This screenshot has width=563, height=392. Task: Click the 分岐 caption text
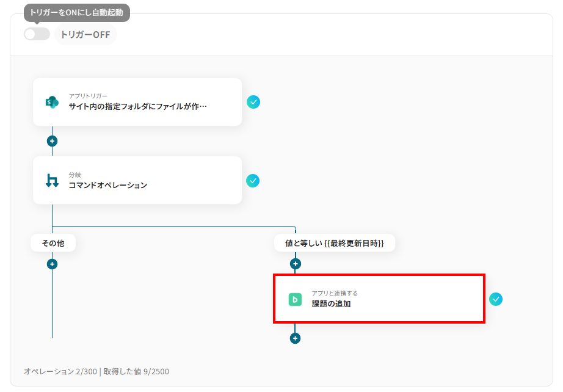74,175
